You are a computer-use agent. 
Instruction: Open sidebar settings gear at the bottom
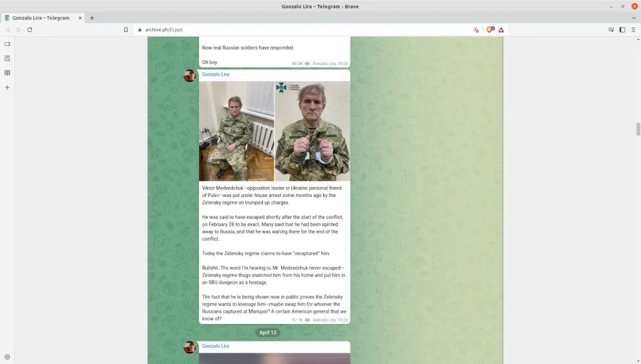coord(8,357)
